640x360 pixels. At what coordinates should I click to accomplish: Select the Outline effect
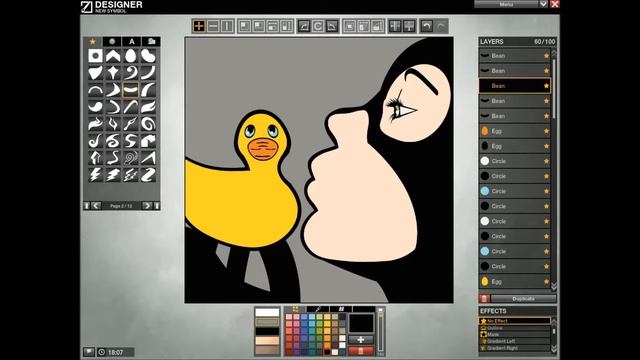[x=514, y=328]
